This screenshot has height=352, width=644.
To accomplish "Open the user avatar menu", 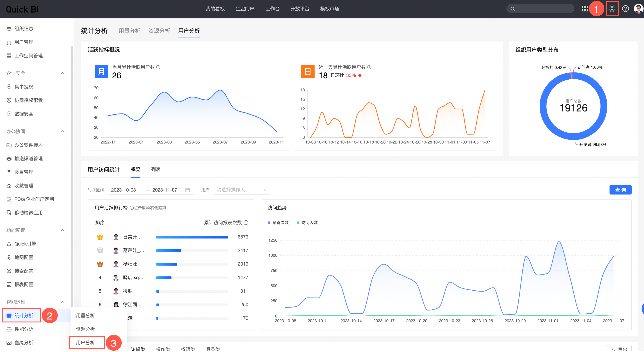I will (x=639, y=9).
